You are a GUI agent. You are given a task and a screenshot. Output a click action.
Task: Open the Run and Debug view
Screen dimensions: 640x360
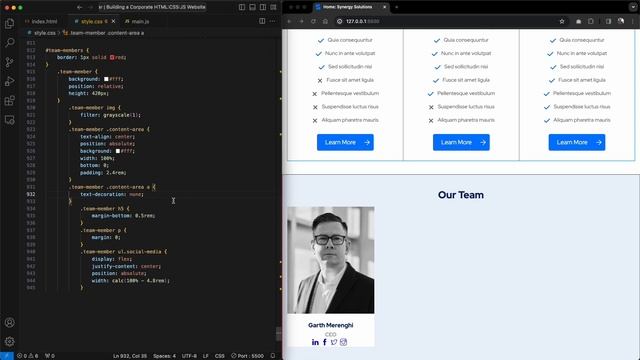point(9,81)
